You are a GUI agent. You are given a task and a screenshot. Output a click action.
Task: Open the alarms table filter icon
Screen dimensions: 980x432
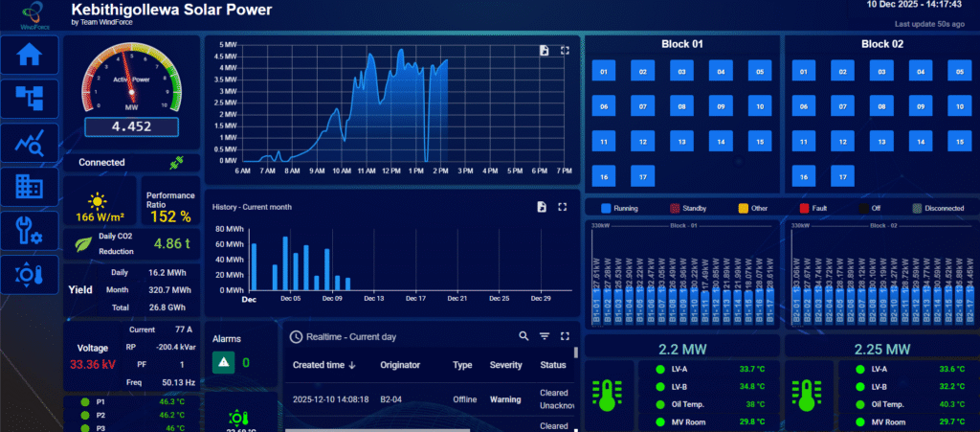point(545,336)
